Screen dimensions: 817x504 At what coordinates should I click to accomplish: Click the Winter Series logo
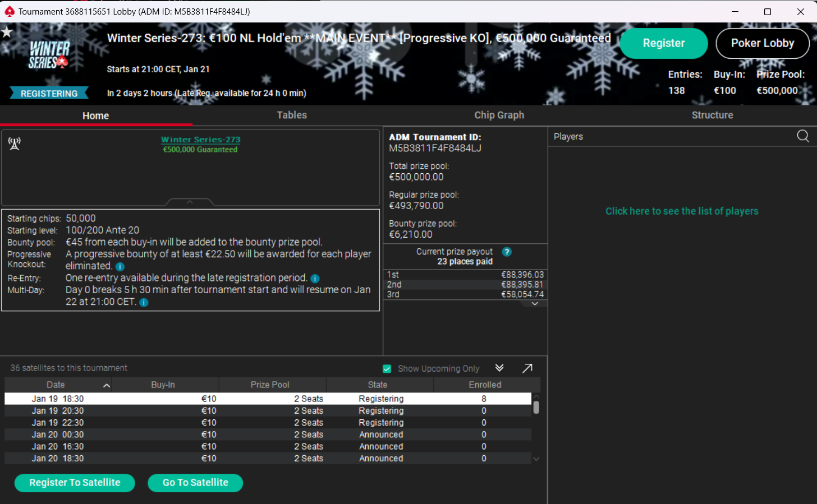coord(49,55)
